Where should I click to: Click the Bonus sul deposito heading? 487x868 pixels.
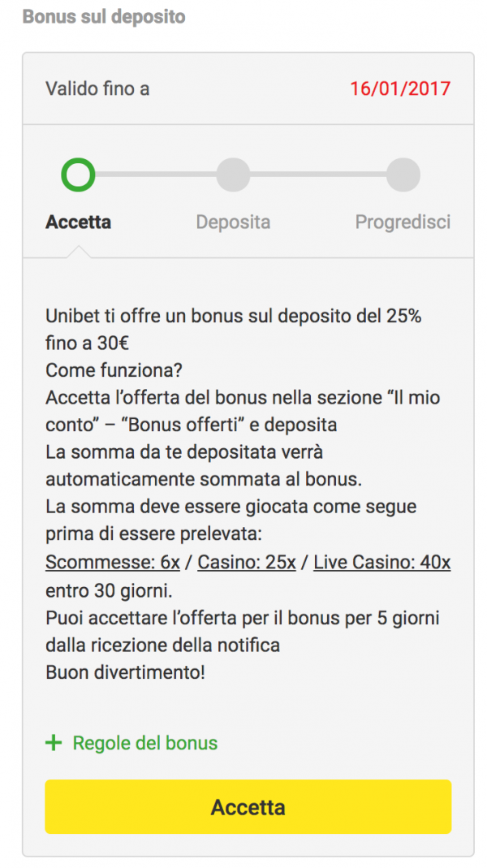point(104,16)
